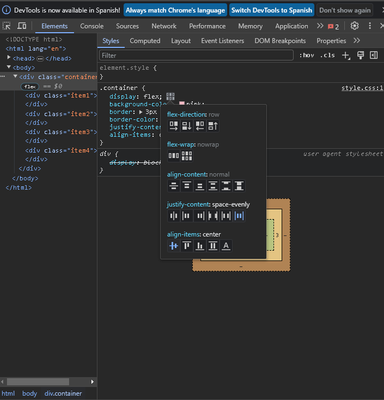Open the Network tab
The image size is (384, 400).
click(x=164, y=26)
